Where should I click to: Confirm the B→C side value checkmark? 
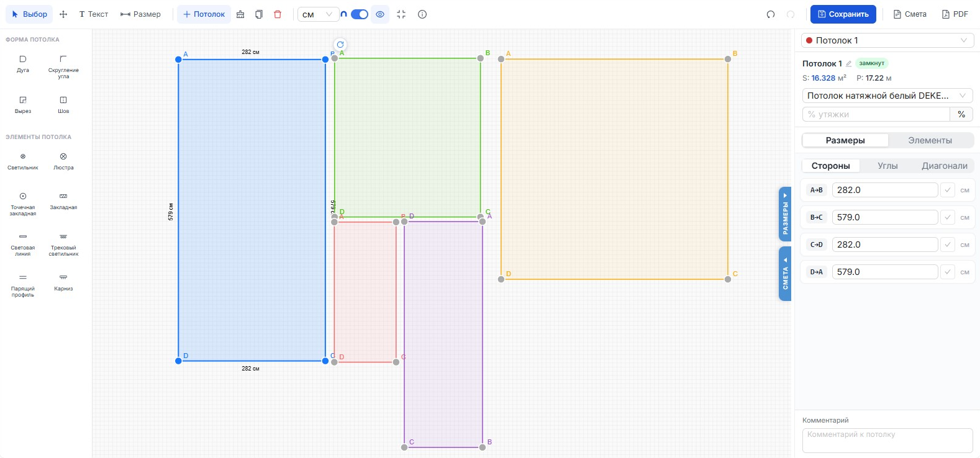tap(948, 217)
